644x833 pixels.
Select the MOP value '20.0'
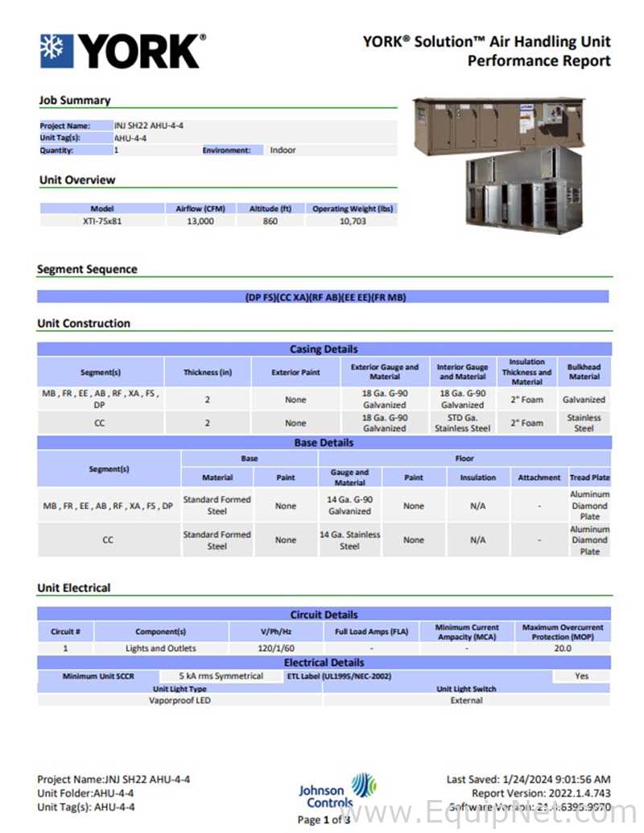coord(563,649)
